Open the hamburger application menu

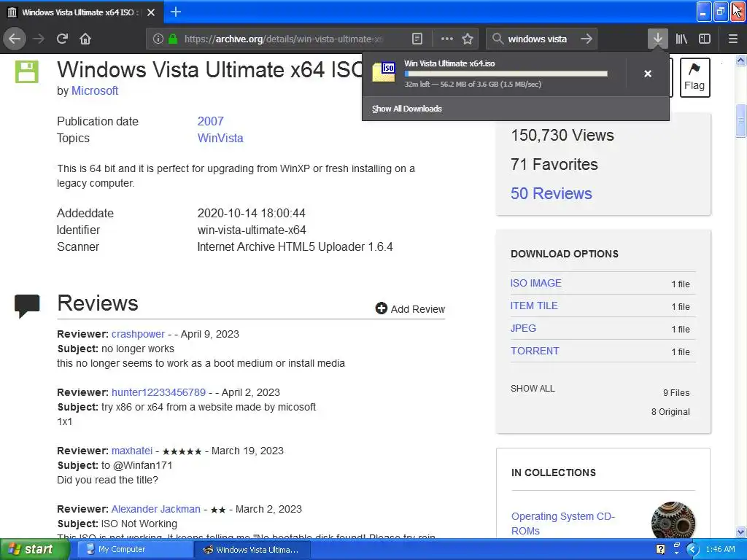733,39
